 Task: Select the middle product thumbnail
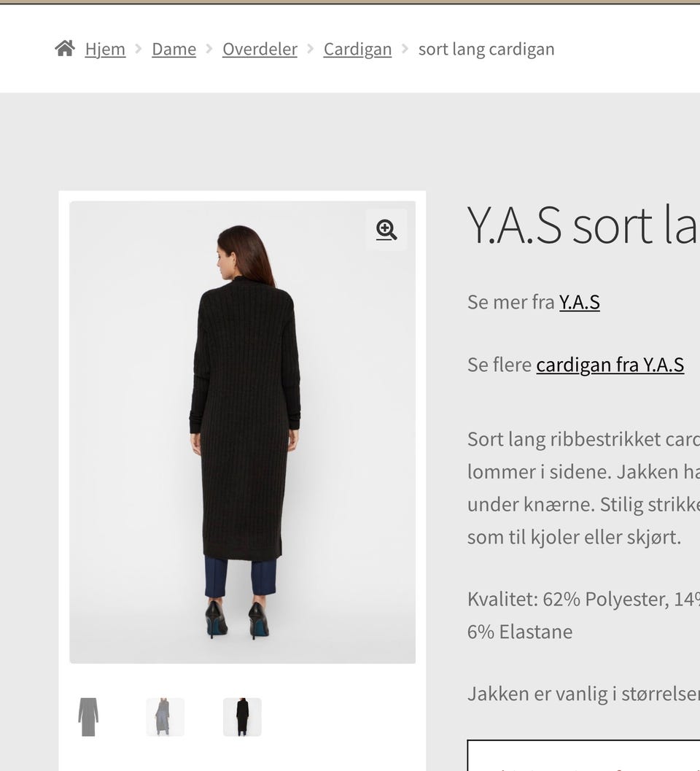165,716
